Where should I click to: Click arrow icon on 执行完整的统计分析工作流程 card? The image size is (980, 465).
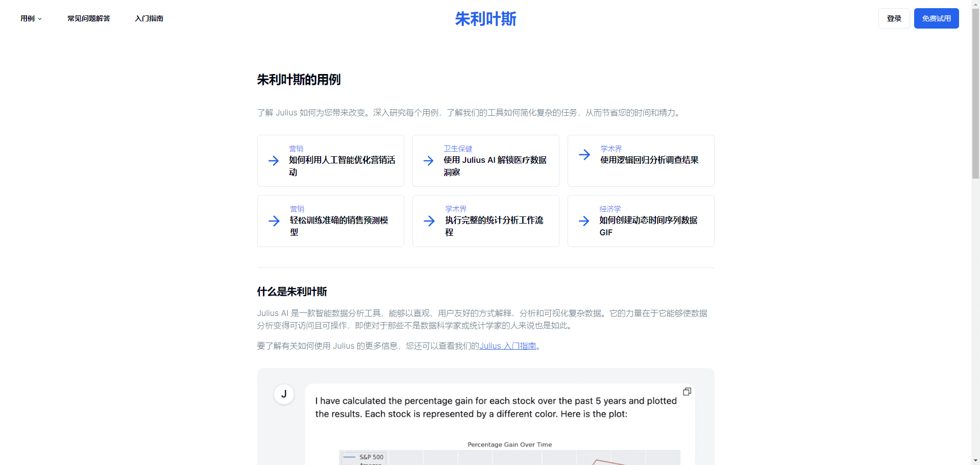point(429,221)
